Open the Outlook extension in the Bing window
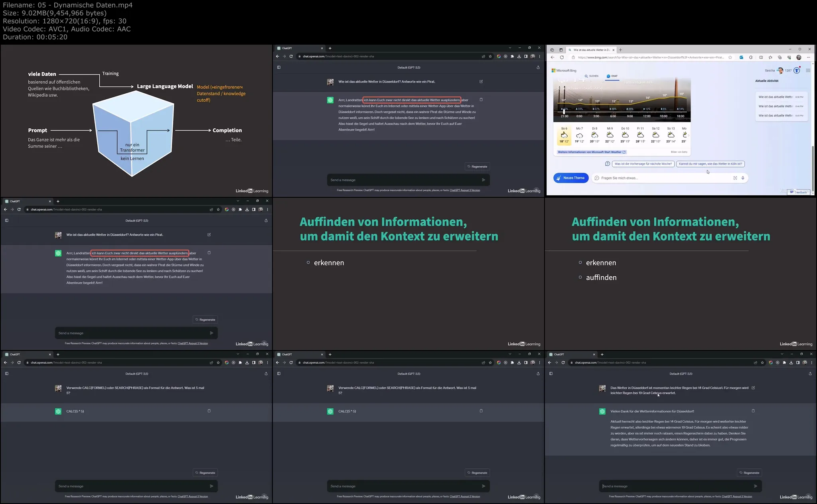817x504 pixels. pos(741,57)
